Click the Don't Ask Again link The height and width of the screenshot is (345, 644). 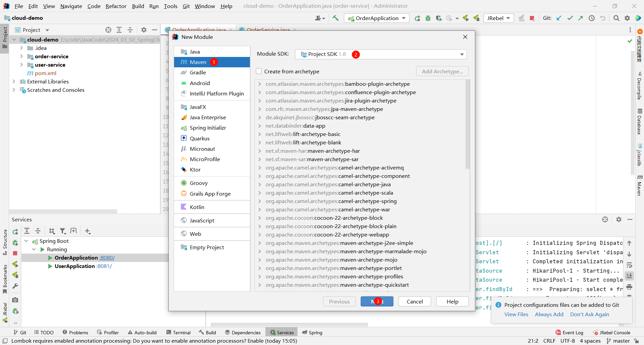click(590, 315)
